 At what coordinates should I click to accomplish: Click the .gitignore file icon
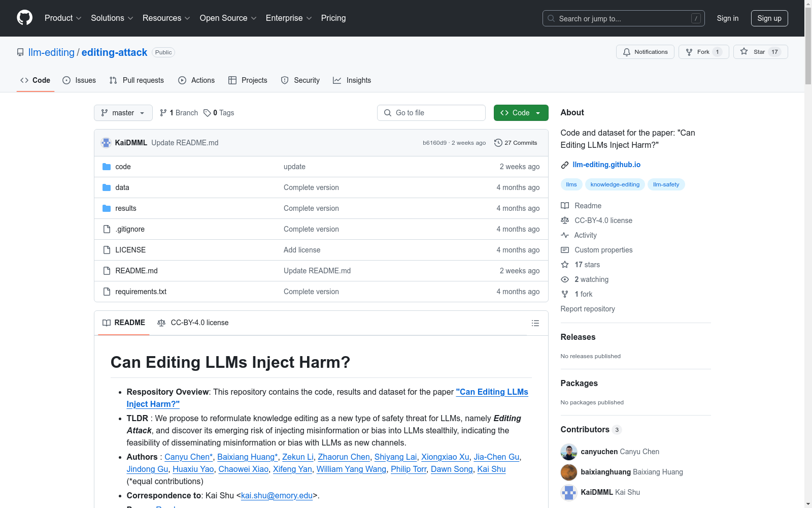coord(107,229)
